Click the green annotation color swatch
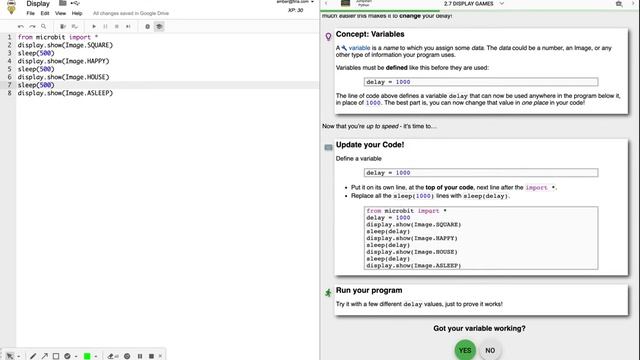 tap(87, 356)
